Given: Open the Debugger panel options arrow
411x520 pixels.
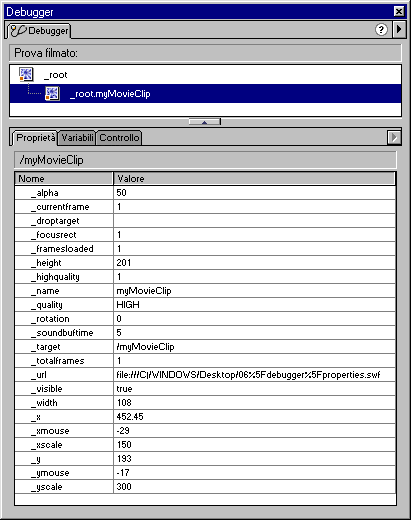Looking at the screenshot, I should (399, 29).
